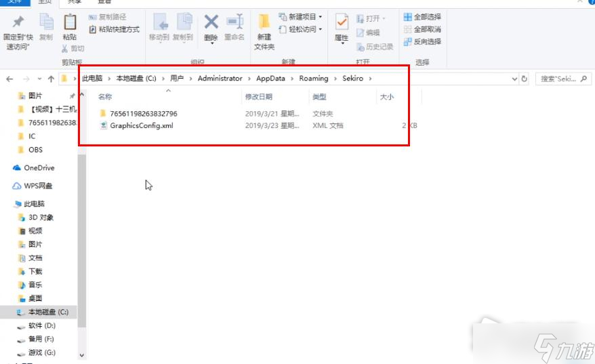Sort by the Name (名称) column header

click(105, 97)
